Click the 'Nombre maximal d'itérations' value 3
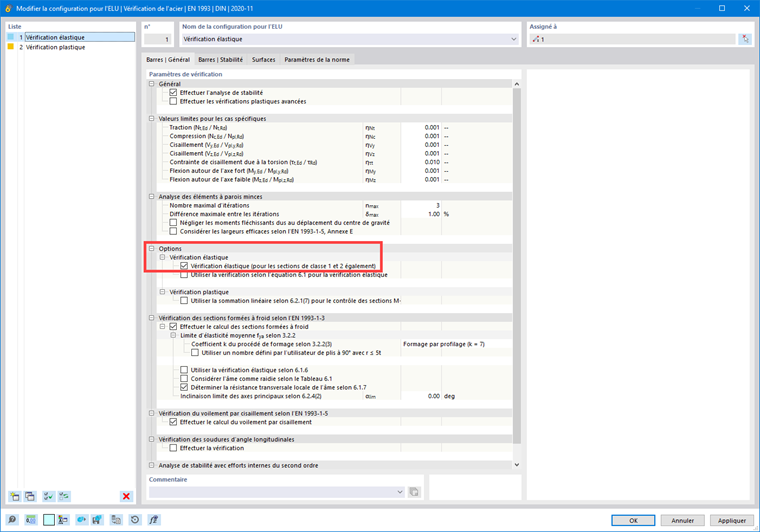This screenshot has width=760, height=532. click(x=421, y=205)
